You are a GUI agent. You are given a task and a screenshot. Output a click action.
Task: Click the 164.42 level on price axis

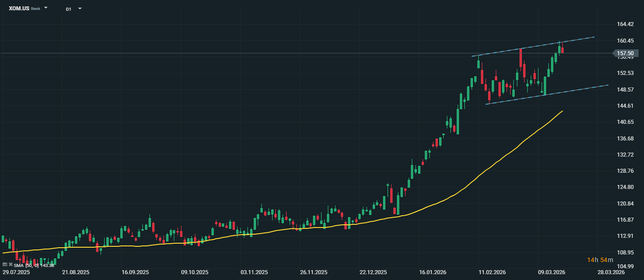(x=625, y=24)
